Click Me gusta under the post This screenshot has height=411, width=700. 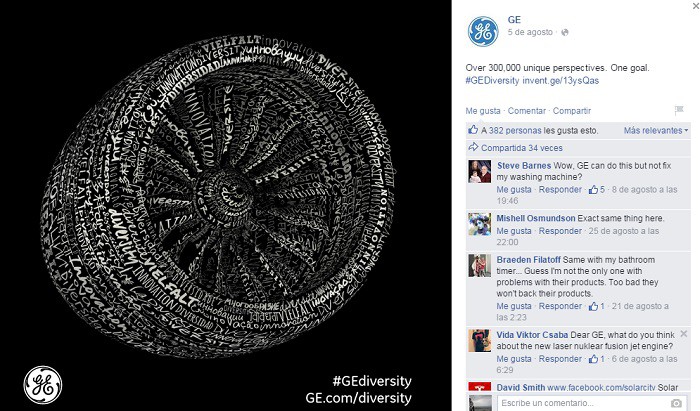pos(483,111)
